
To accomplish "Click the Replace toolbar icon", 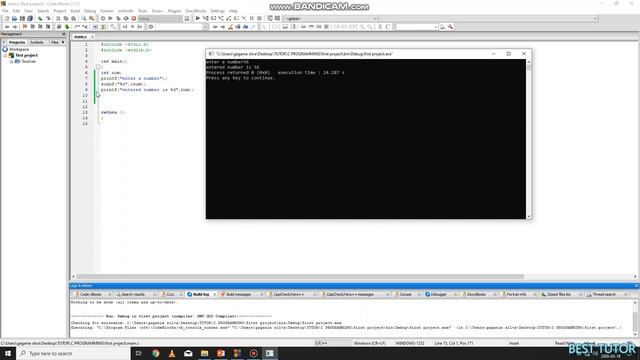I will tap(91, 18).
